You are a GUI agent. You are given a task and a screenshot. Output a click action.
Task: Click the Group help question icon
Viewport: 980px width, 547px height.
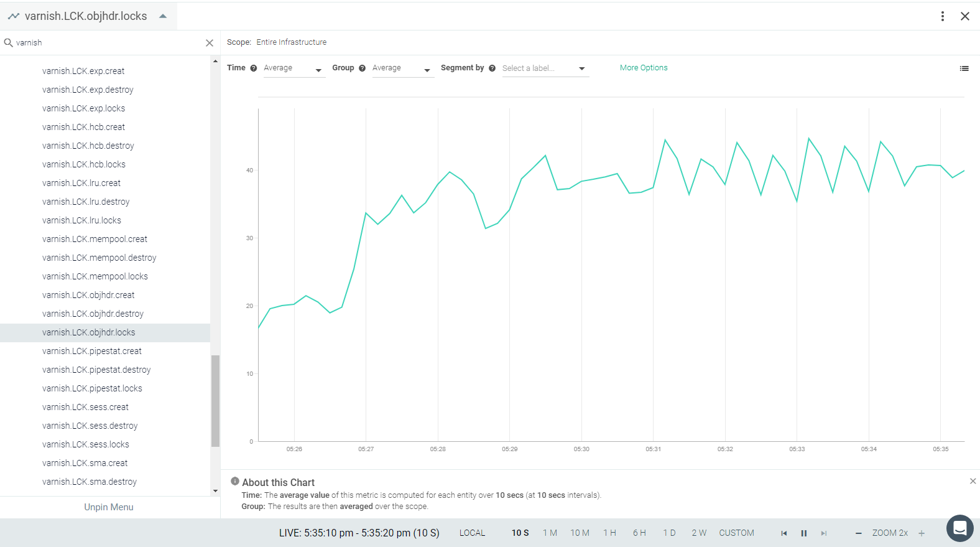(363, 68)
